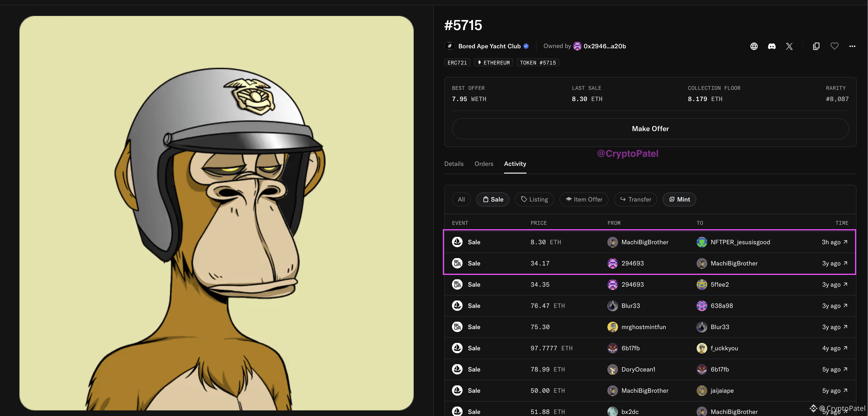Open the 50.00 ETH sale transaction arrow
This screenshot has height=416, width=868.
(845, 390)
